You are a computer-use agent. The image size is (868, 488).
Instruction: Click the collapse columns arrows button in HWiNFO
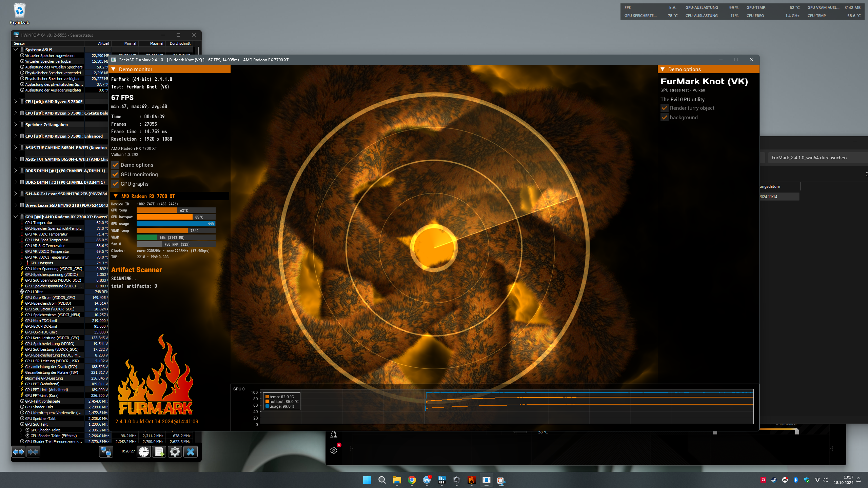33,451
